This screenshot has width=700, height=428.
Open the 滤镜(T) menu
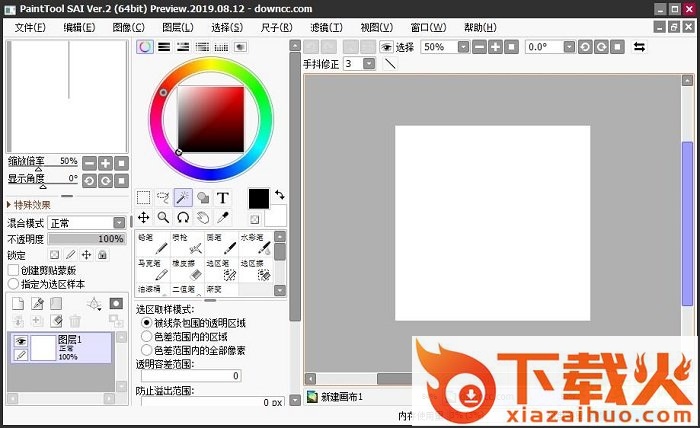(x=325, y=28)
